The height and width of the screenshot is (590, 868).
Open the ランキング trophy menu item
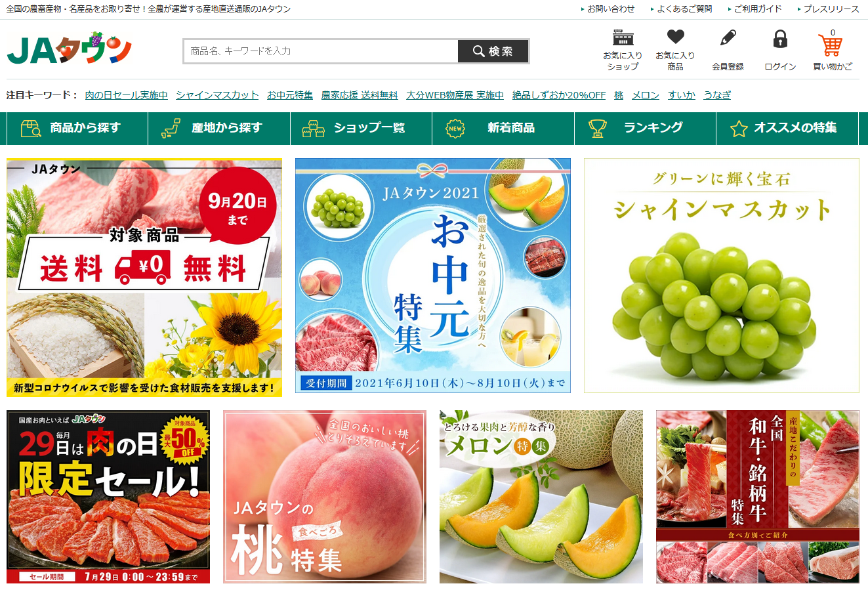[645, 128]
